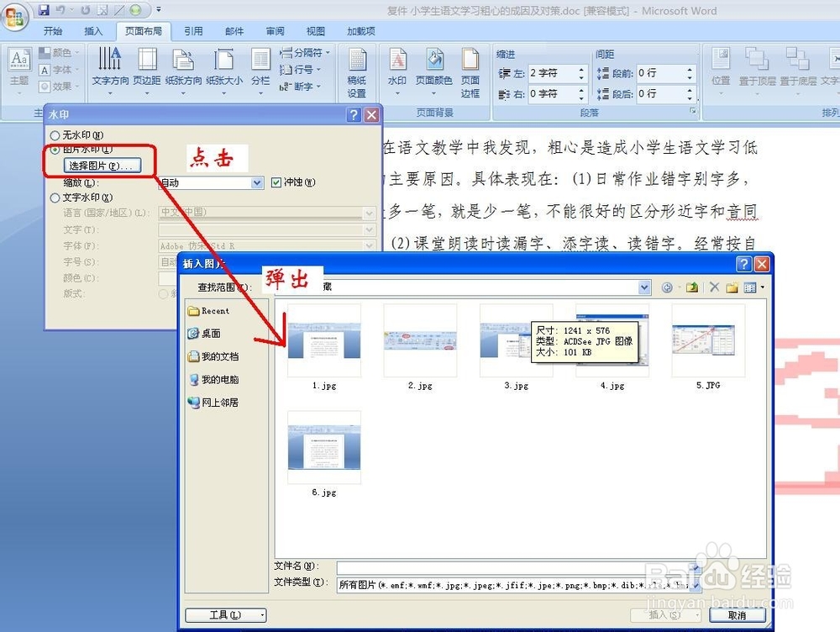Screen dimensions: 840x632
Task: Open the 纸张方向 orientation tool
Action: click(x=183, y=71)
